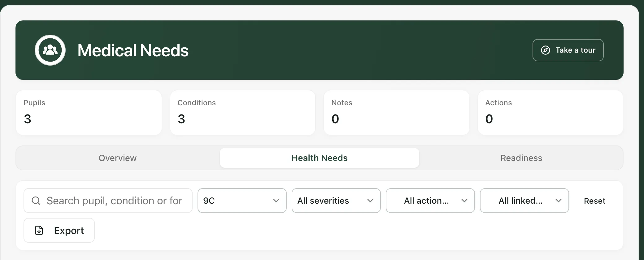Click the Conditions count card
Viewport: 644px width, 260px height.
tap(243, 113)
